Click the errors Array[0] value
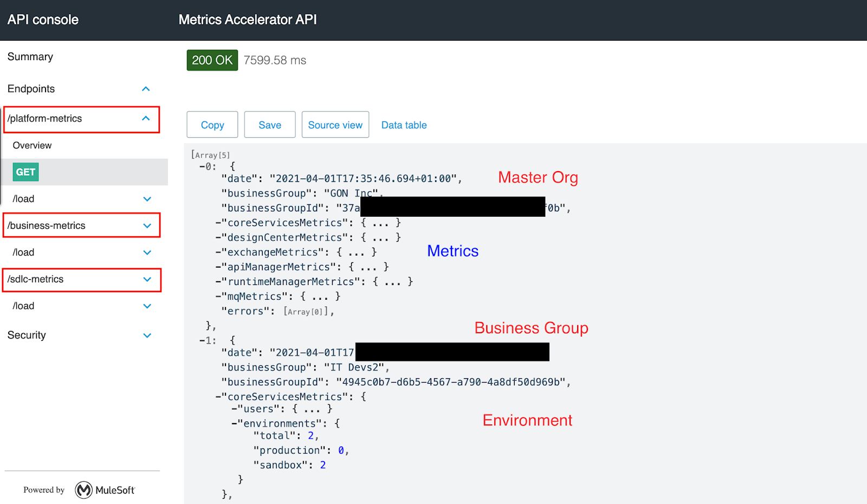Image resolution: width=867 pixels, height=504 pixels. [306, 312]
